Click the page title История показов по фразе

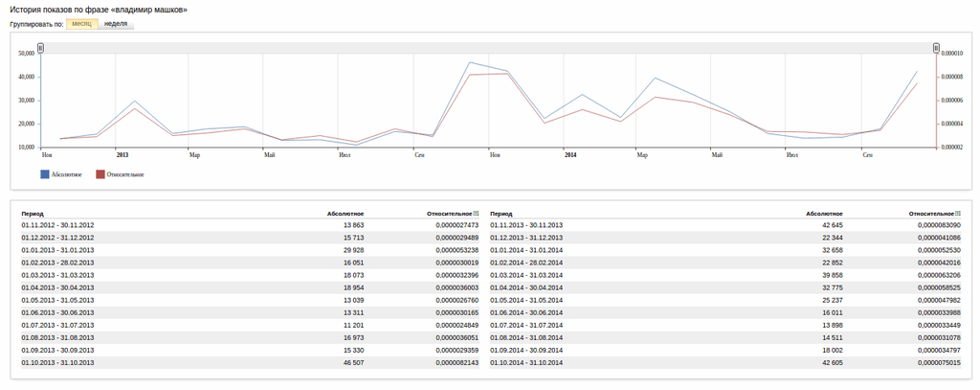(x=99, y=10)
